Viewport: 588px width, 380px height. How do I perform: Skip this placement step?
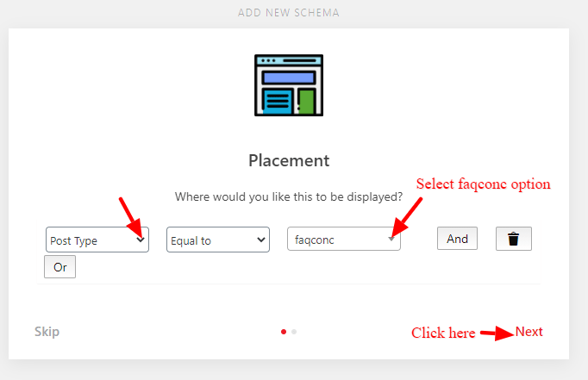click(47, 332)
